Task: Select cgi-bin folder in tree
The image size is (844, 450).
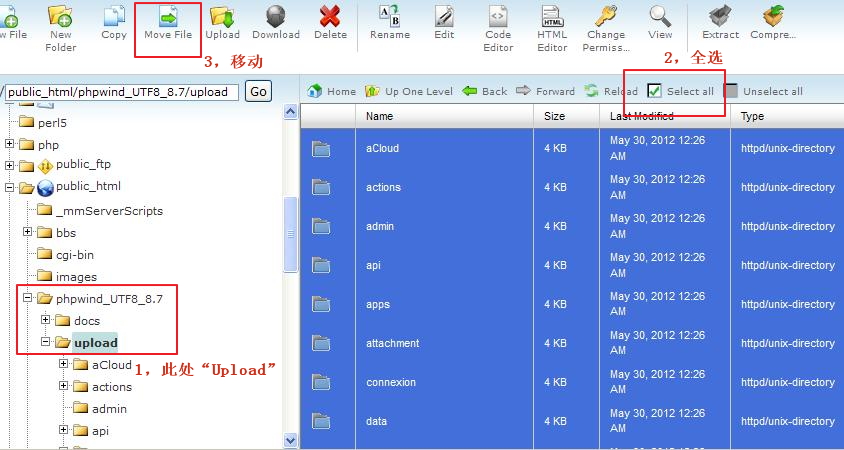Action: click(x=75, y=255)
